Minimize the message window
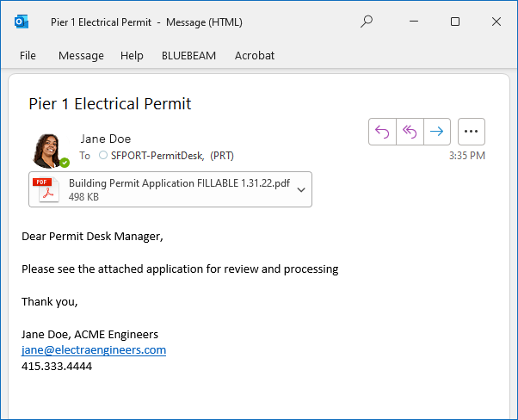This screenshot has width=518, height=420. [414, 22]
